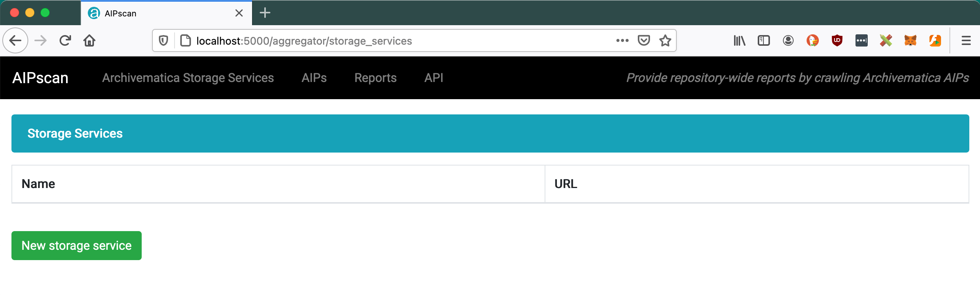The height and width of the screenshot is (299, 980).
Task: Save page to Pocket
Action: coord(644,40)
